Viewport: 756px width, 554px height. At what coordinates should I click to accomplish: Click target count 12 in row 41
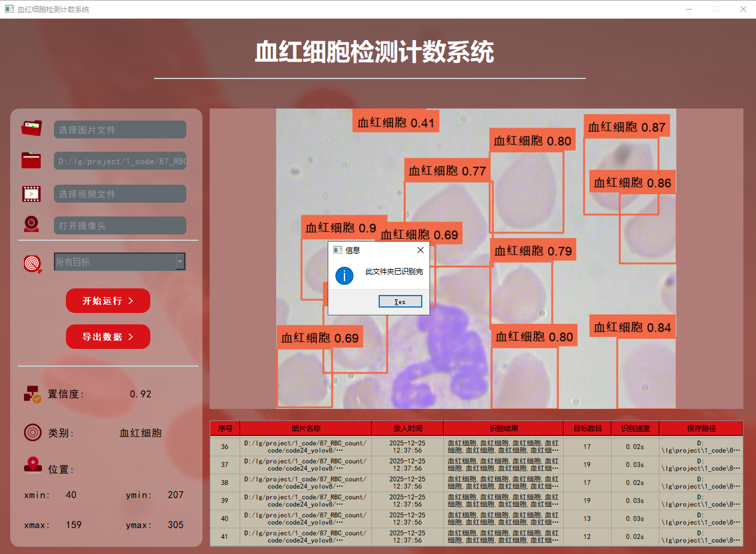(x=587, y=537)
